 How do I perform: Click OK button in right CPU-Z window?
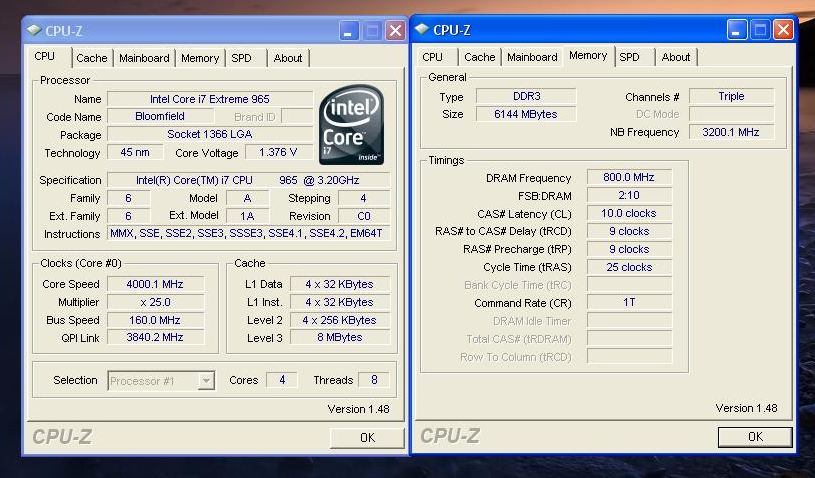pyautogui.click(x=755, y=437)
